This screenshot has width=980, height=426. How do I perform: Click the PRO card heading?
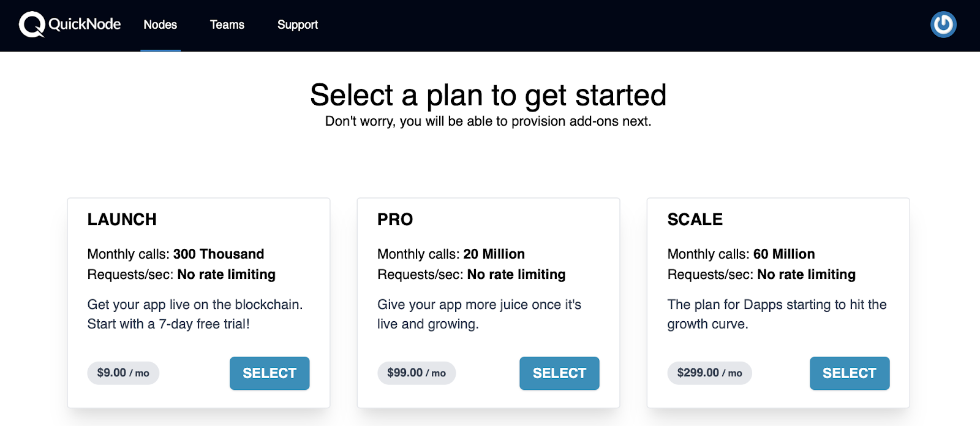[395, 219]
